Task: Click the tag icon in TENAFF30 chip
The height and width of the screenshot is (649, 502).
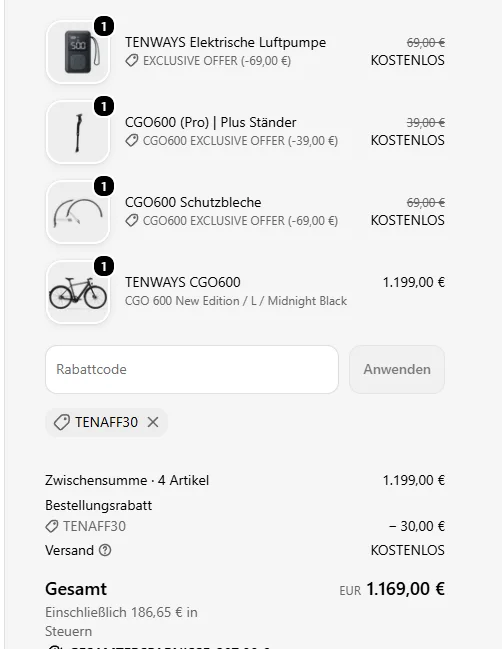Action: 62,423
